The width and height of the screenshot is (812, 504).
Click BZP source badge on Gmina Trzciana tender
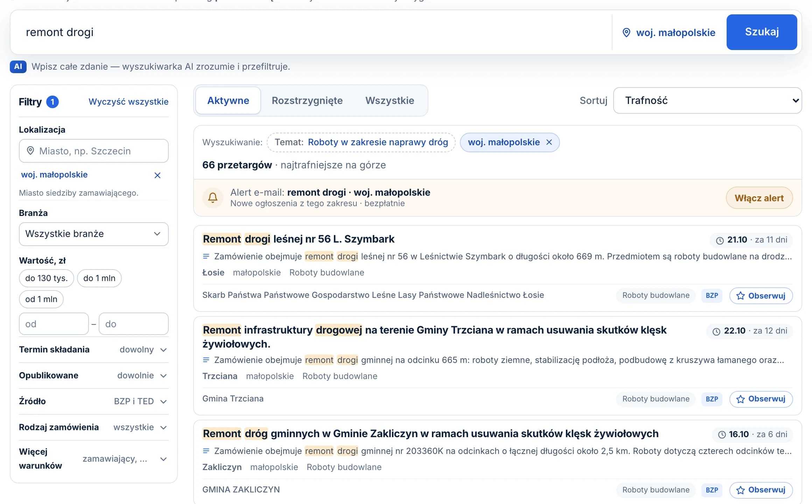coord(712,399)
